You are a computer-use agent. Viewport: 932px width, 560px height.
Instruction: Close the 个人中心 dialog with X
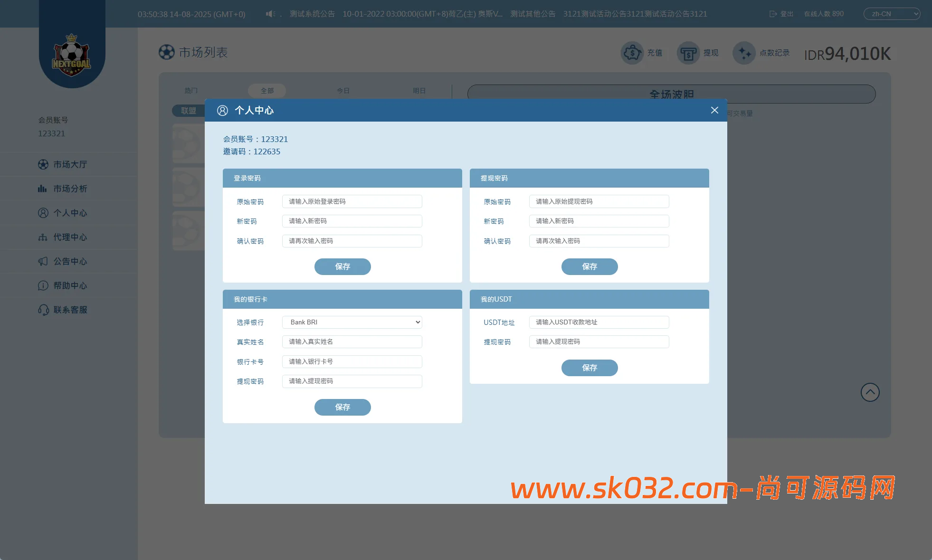click(714, 110)
